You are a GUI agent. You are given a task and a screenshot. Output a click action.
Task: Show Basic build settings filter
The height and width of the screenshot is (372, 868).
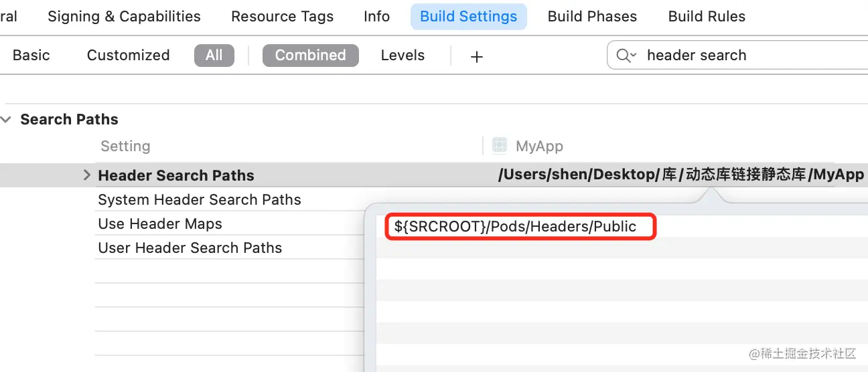(31, 56)
